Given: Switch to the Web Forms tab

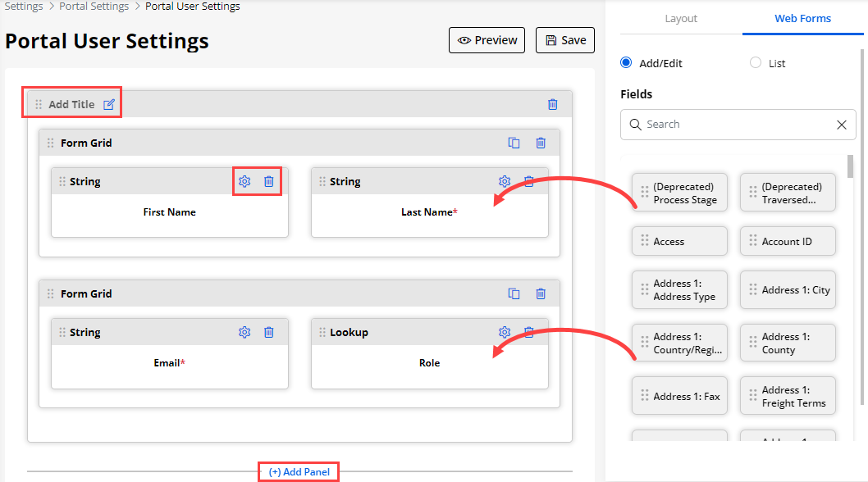Looking at the screenshot, I should [x=802, y=18].
